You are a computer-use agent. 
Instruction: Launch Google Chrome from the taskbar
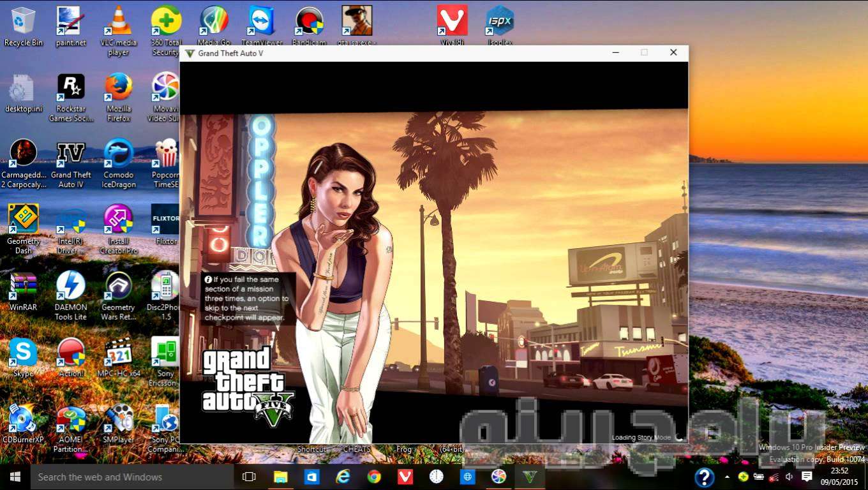click(374, 477)
